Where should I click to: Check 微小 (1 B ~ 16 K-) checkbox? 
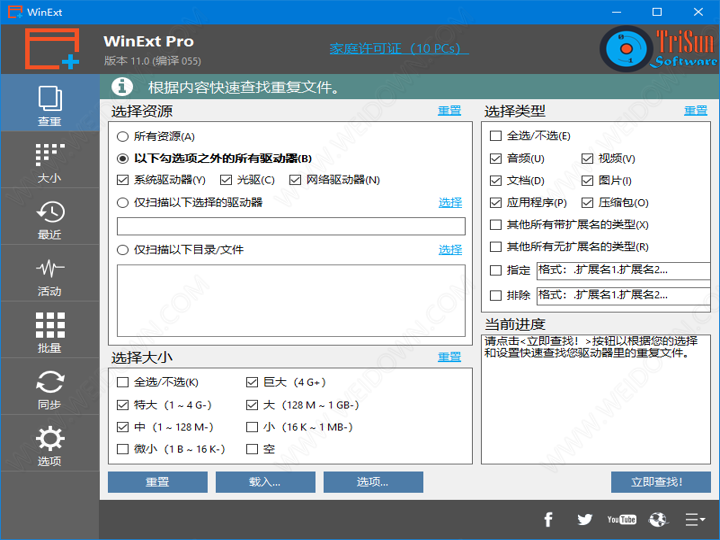point(123,449)
